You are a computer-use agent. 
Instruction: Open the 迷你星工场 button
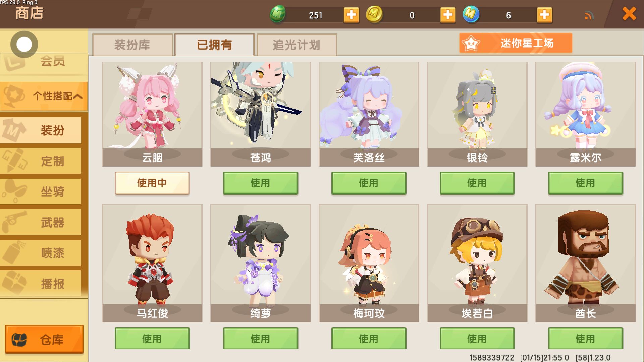click(x=516, y=43)
